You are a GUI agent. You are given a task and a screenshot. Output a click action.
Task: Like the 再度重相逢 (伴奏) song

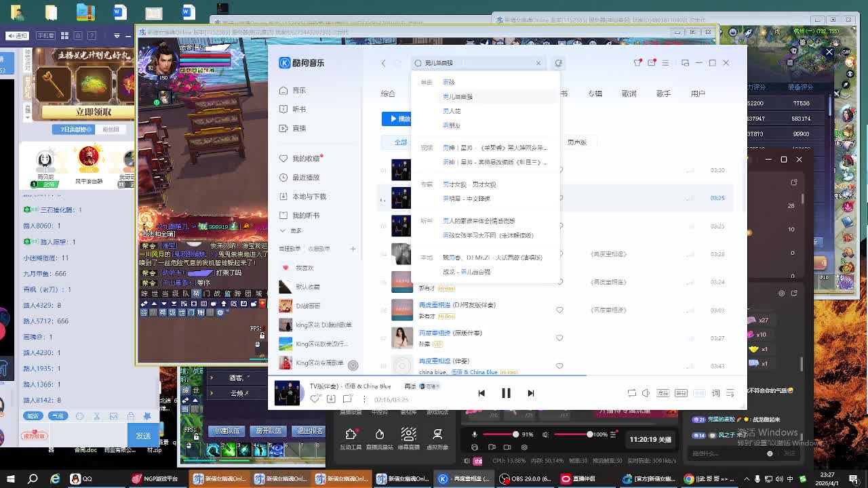click(559, 366)
